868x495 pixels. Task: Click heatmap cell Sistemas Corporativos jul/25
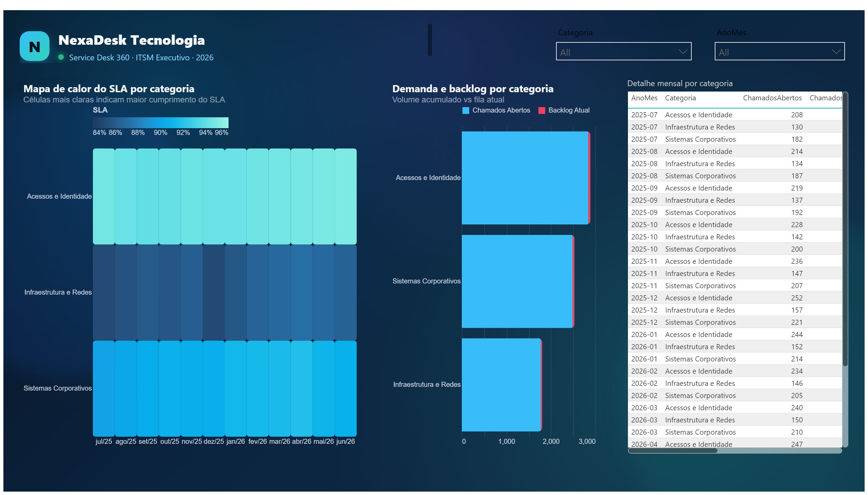[x=104, y=388]
